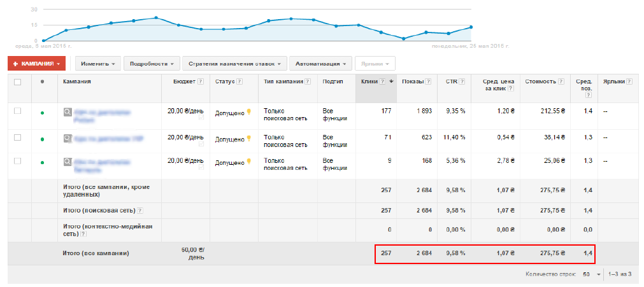
Task: Click the last data point on the chart
Action: coord(471,27)
